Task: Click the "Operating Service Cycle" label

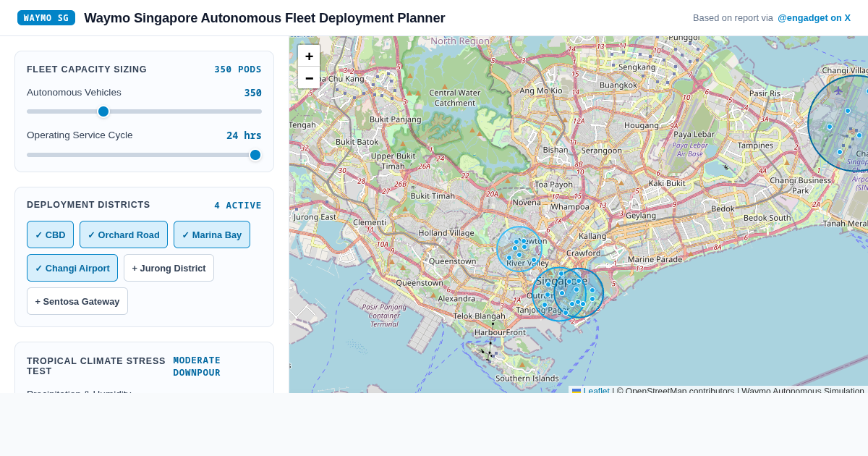Action: pyautogui.click(x=80, y=135)
